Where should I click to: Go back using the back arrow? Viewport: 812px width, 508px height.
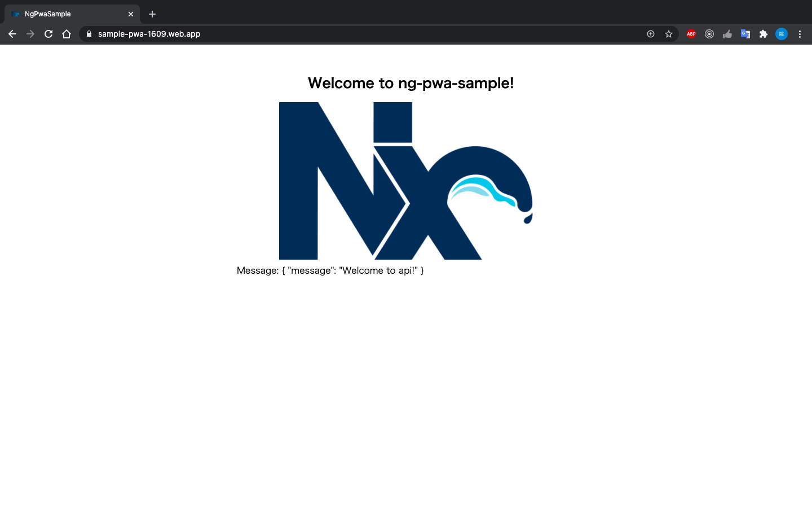(x=12, y=34)
